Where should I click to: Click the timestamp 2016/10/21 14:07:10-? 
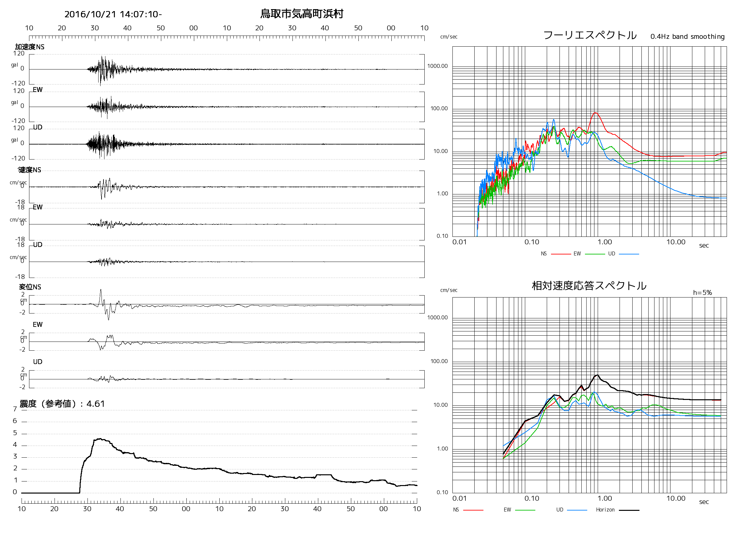(x=113, y=14)
